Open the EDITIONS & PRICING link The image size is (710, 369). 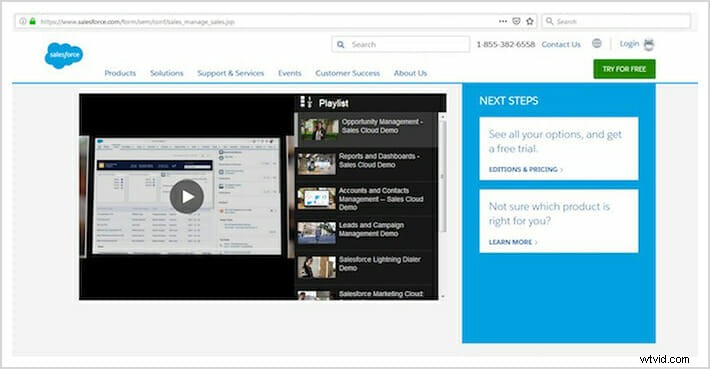point(526,169)
